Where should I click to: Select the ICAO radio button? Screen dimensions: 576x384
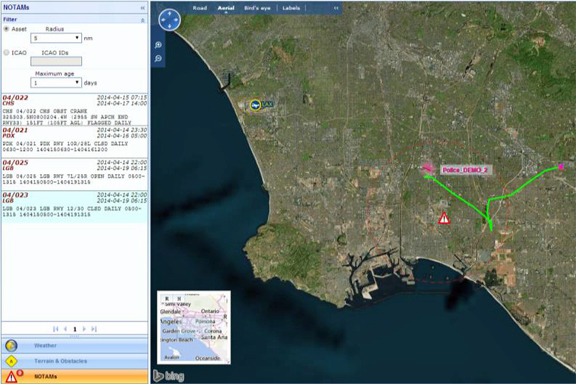6,53
